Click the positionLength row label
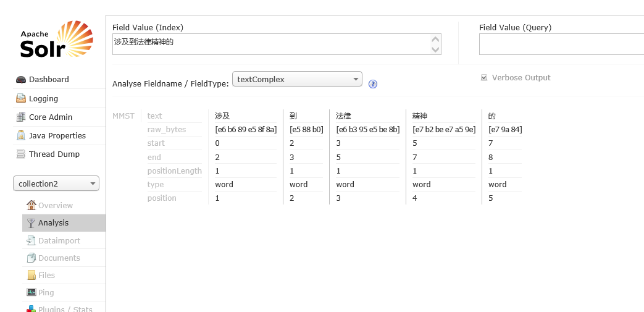Screen dimensions: 644x312 [x=175, y=171]
